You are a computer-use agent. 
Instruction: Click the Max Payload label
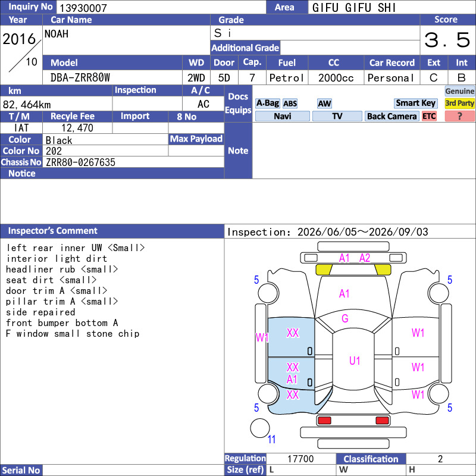coord(196,139)
